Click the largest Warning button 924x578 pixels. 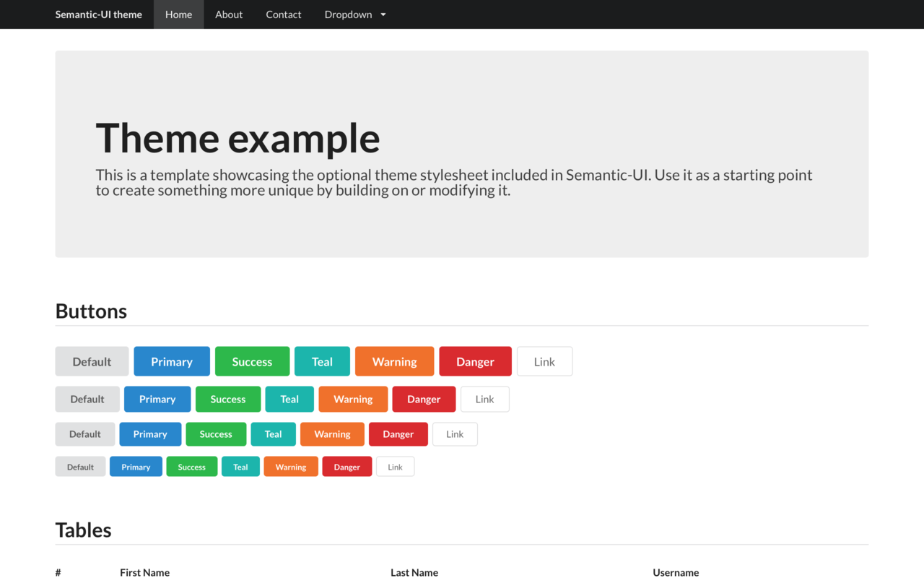394,361
